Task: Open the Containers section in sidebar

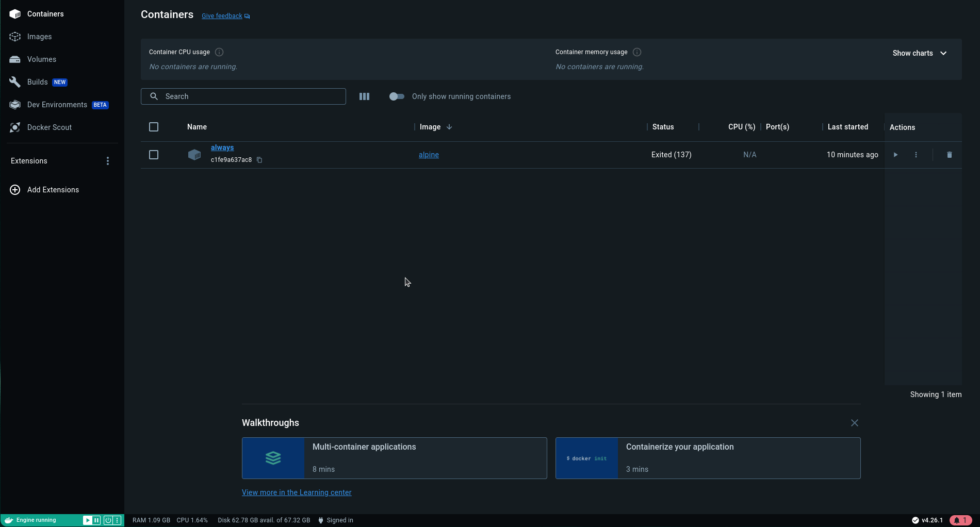Action: (x=62, y=14)
